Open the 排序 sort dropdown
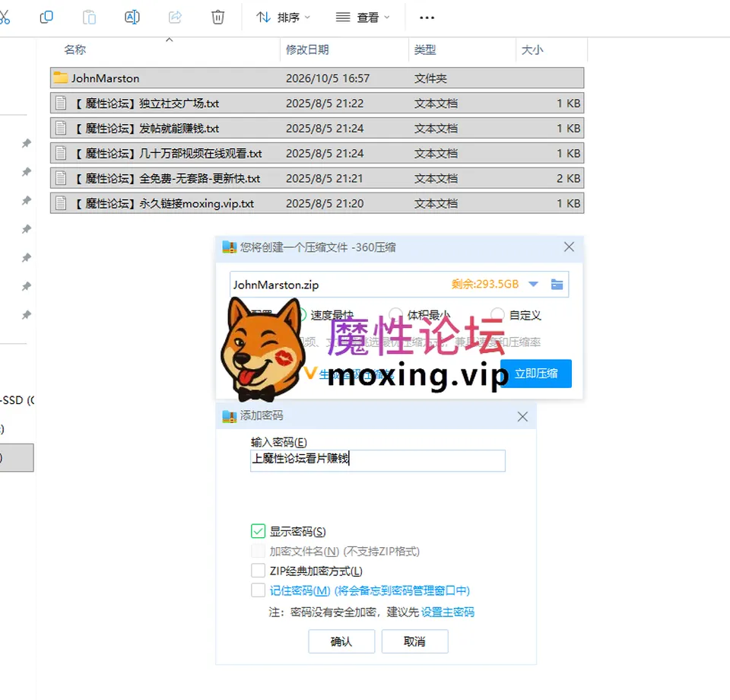The width and height of the screenshot is (730, 700). pos(283,17)
